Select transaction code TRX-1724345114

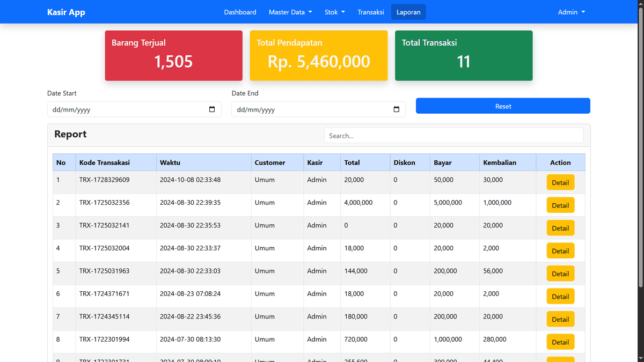(x=104, y=316)
